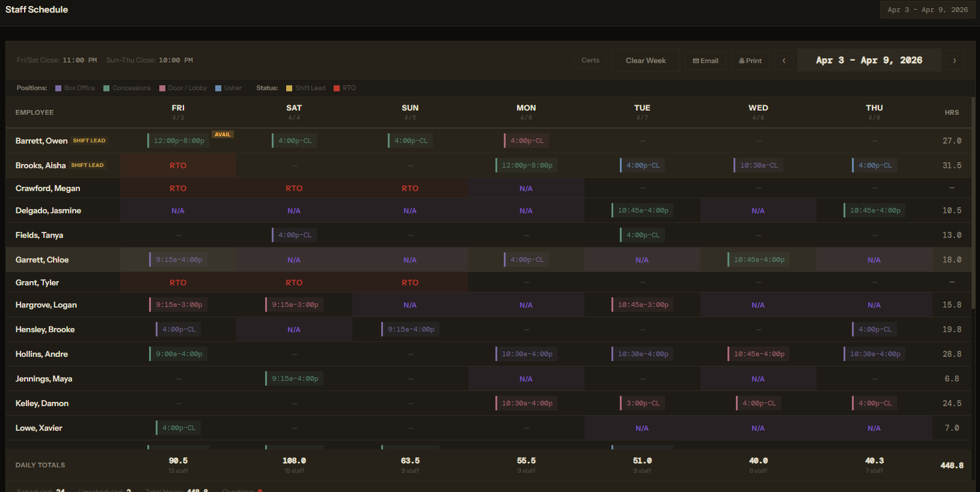Click the top-right Apr 3 - Apr 9, 2026 date chip

coord(928,10)
